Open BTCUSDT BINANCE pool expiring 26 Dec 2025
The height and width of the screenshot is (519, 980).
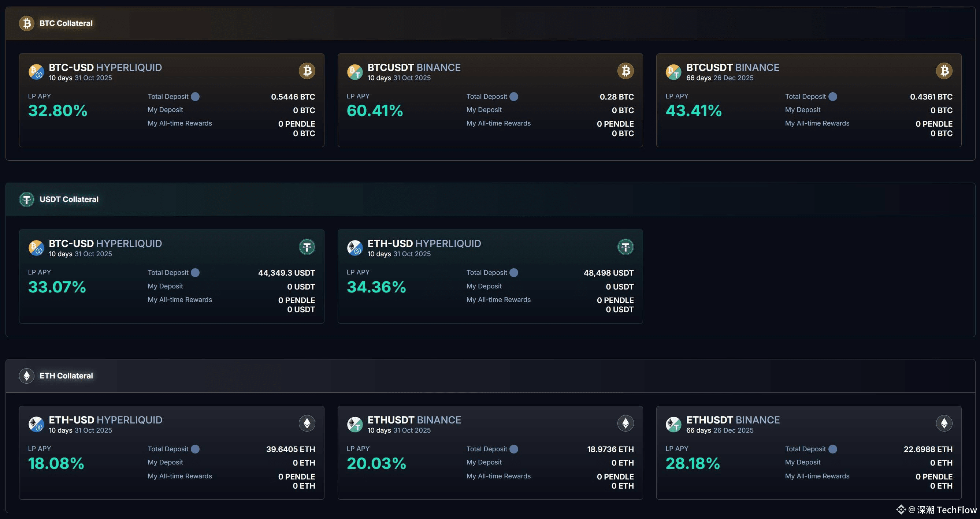point(732,68)
